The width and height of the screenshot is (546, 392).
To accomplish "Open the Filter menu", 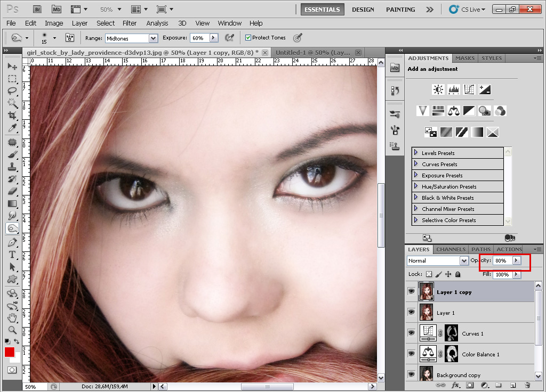I will pyautogui.click(x=130, y=23).
